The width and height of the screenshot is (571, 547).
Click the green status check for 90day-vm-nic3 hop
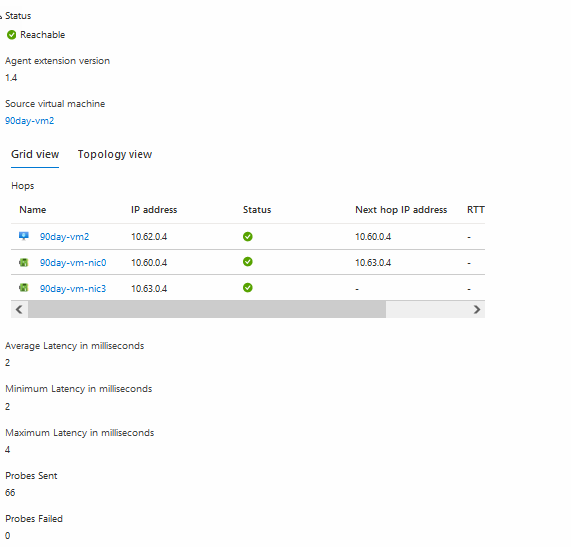pyautogui.click(x=248, y=288)
